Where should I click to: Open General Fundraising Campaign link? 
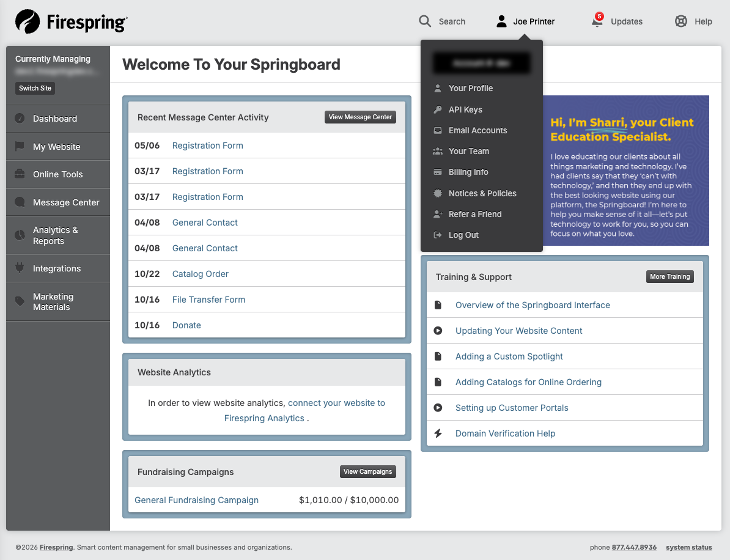[x=196, y=500]
